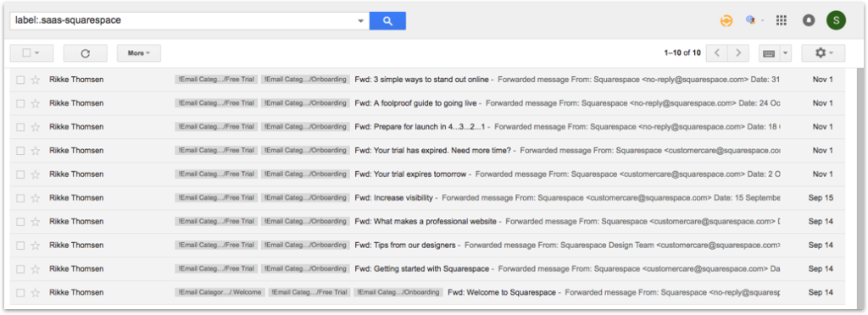
Task: Click the Free Trial label on 'Getting started' row
Action: click(216, 269)
